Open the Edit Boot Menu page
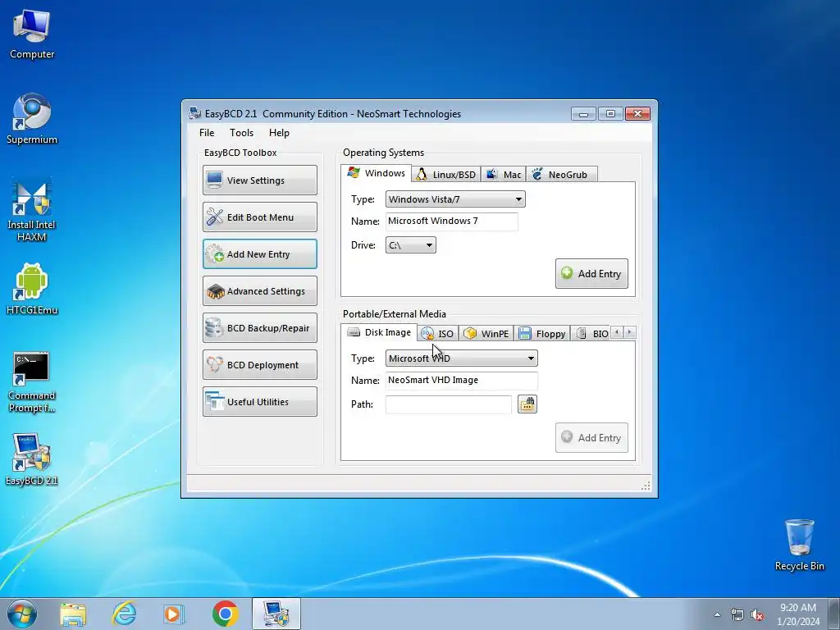 [260, 217]
